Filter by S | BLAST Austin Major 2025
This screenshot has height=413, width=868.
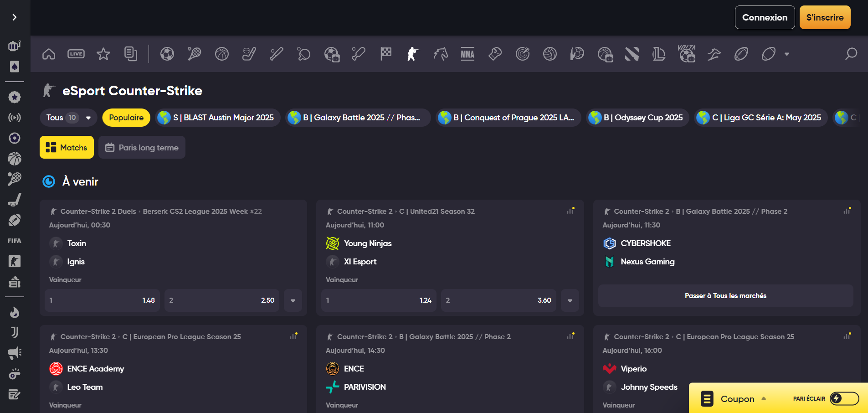tap(217, 118)
